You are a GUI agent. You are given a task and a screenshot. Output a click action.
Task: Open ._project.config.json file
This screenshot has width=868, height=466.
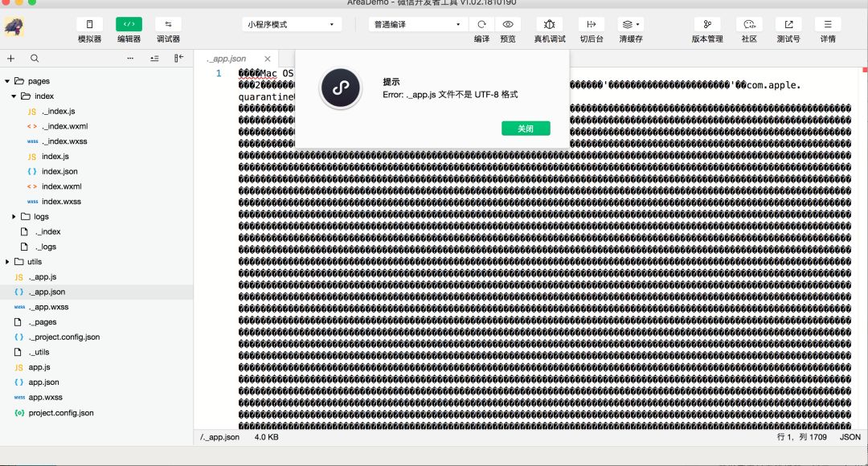coord(64,337)
